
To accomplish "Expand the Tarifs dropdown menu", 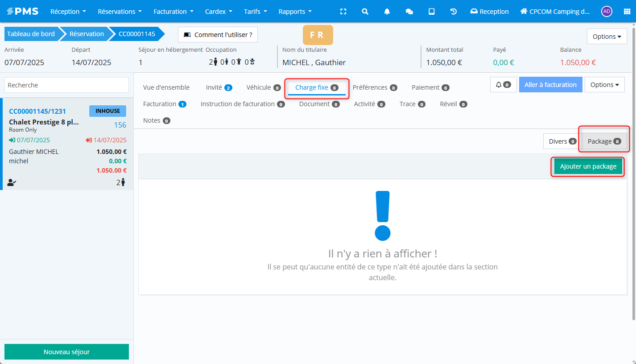I will tap(255, 12).
